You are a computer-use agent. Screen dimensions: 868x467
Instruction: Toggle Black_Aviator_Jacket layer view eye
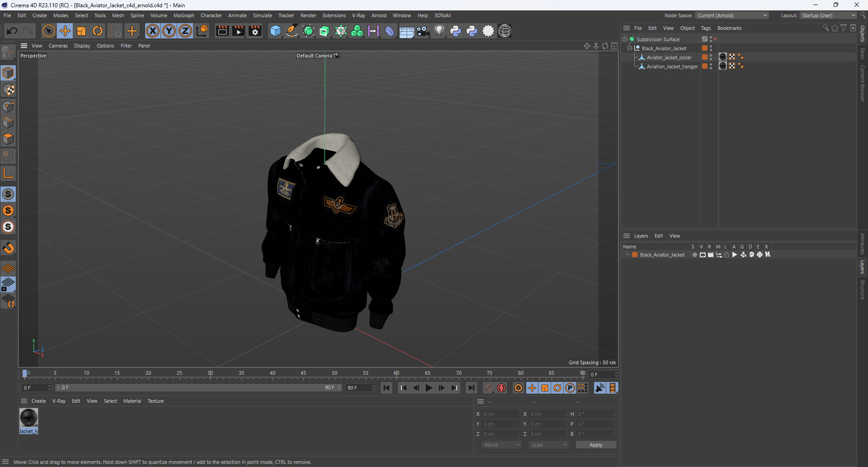[x=703, y=255]
